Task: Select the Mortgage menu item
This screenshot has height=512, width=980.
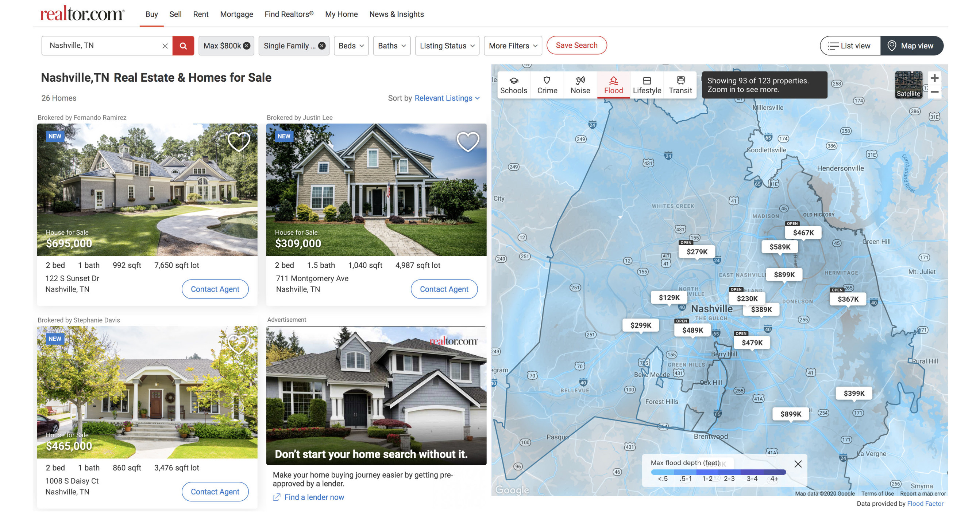Action: (236, 14)
